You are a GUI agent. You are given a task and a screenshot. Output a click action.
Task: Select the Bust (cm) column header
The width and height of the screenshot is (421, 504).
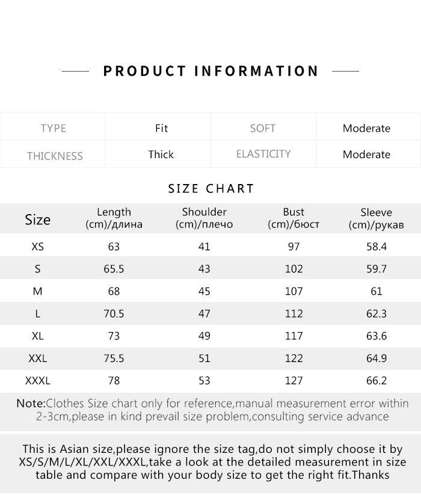pos(293,218)
